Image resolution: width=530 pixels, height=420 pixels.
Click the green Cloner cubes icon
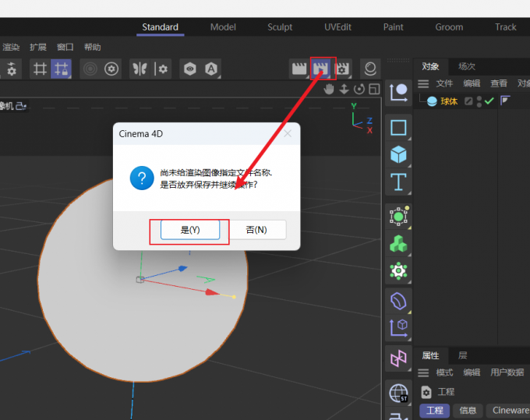tap(398, 244)
